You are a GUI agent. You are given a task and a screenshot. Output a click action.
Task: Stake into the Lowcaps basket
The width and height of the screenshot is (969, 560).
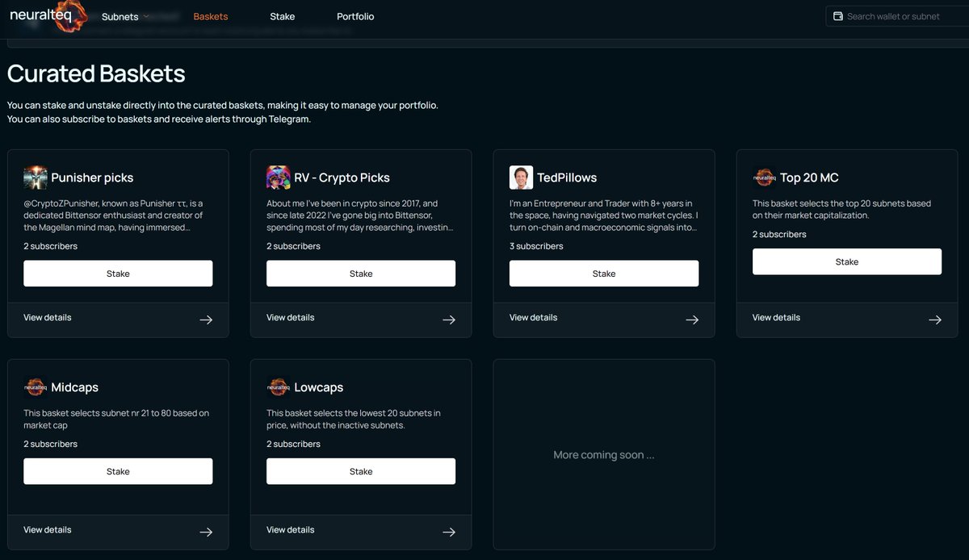coord(361,471)
